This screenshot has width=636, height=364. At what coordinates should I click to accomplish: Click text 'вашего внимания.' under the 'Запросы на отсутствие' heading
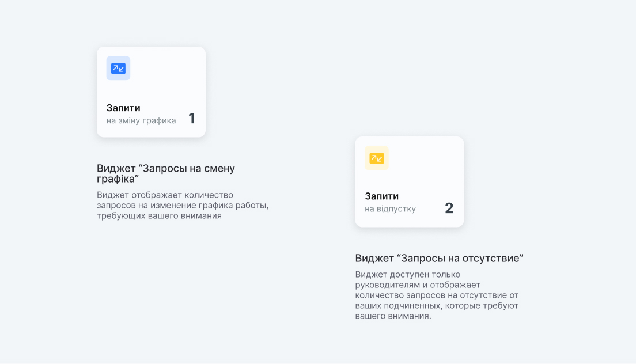[x=393, y=316]
